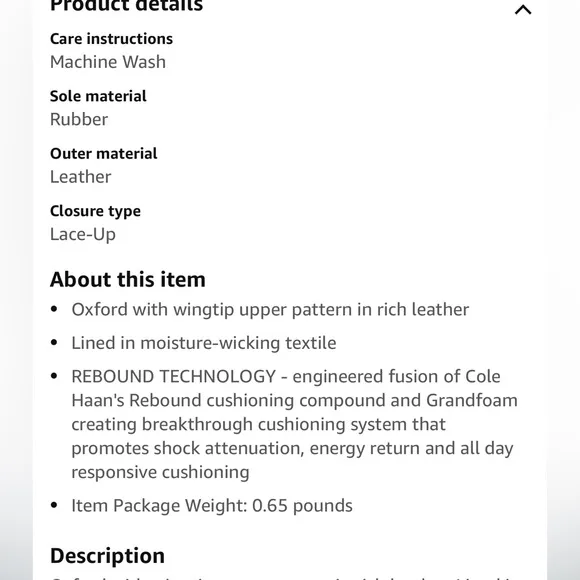
Task: Click the Item Package Weight bullet
Action: pos(212,506)
